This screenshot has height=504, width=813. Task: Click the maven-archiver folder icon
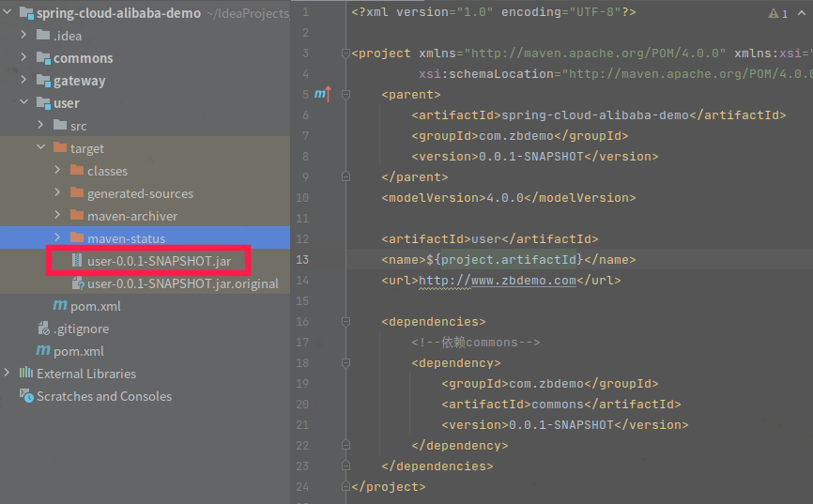coord(77,215)
